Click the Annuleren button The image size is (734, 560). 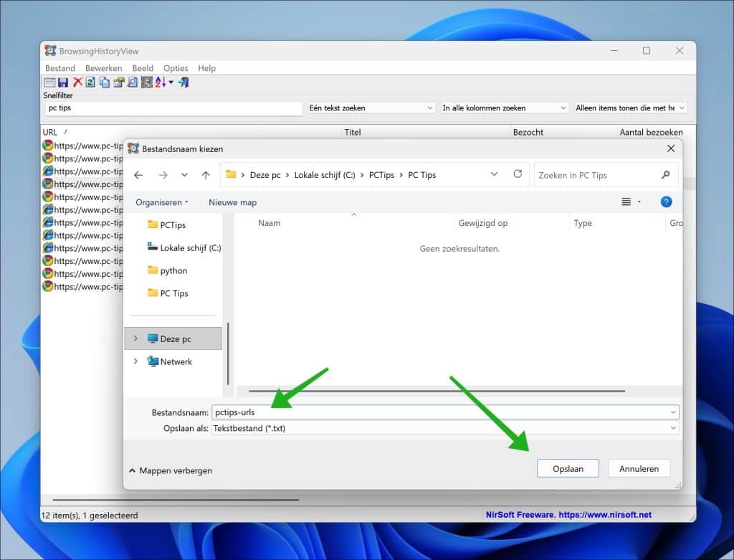click(639, 469)
